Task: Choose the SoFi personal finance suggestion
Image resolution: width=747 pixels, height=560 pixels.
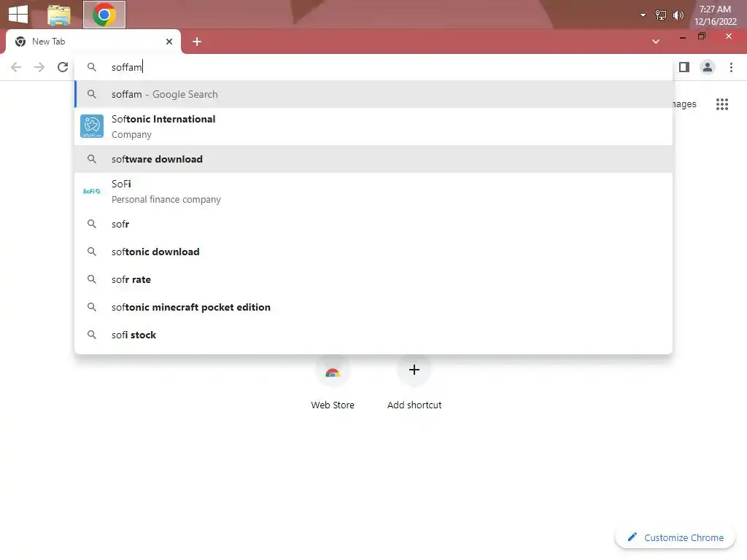Action: click(x=373, y=192)
